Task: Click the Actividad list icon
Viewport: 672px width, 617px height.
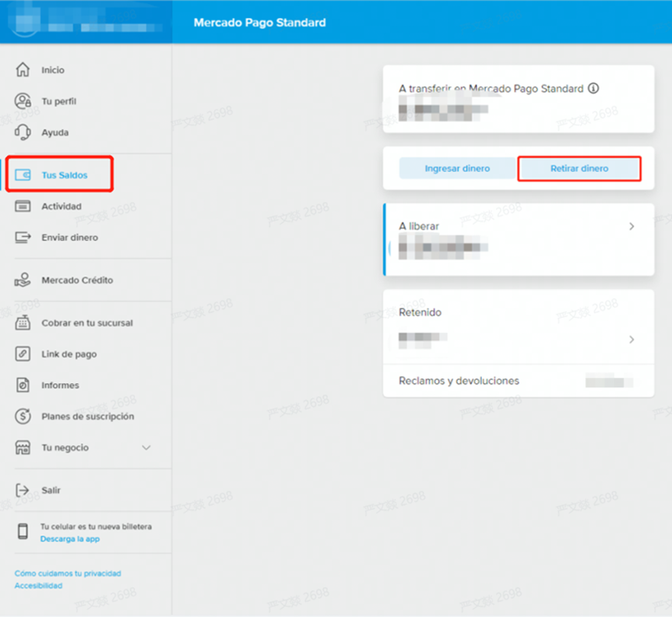Action: click(23, 206)
